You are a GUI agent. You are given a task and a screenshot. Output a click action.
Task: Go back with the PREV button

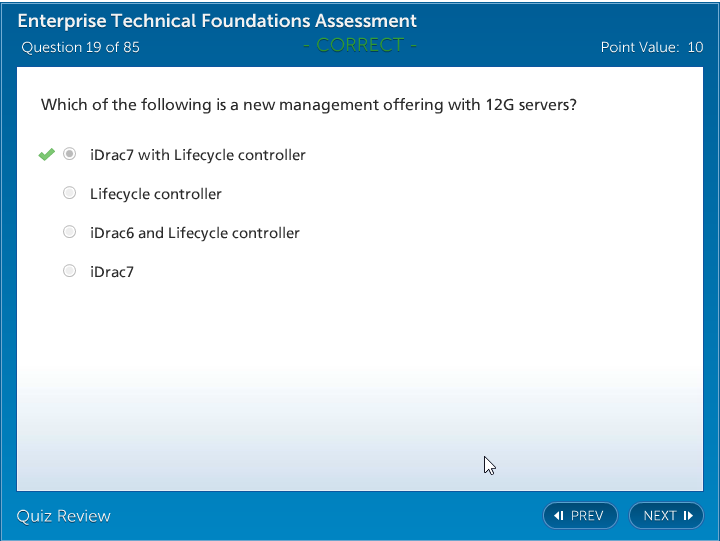[x=580, y=516]
